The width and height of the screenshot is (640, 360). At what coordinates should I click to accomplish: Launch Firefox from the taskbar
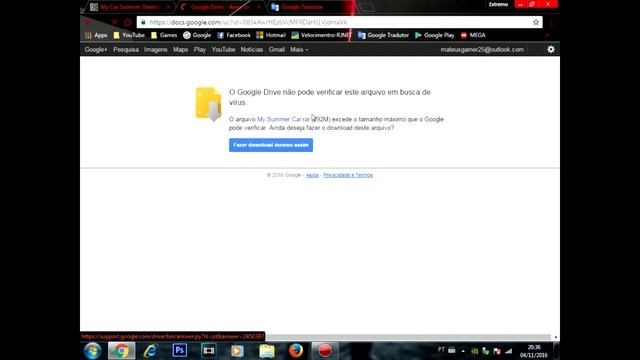296,351
